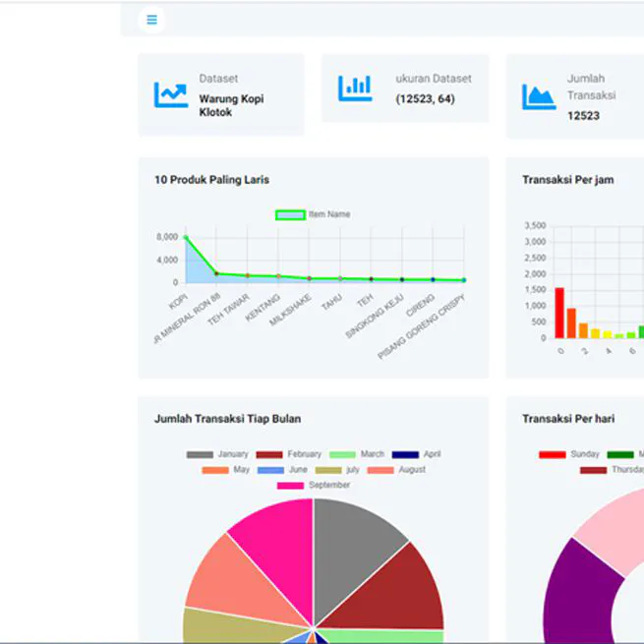Click the Dataset line chart icon
The image size is (644, 644).
(170, 94)
